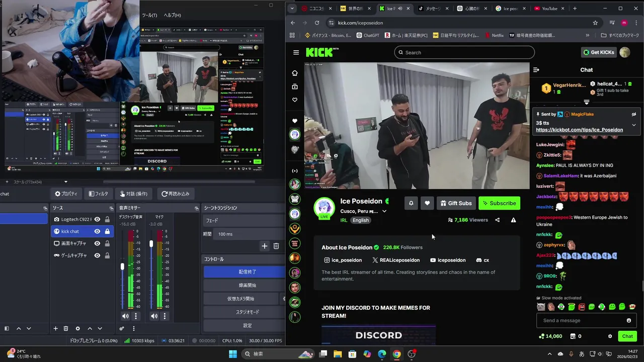Mute the Mic speaker icon
The image size is (644, 362).
[154, 316]
